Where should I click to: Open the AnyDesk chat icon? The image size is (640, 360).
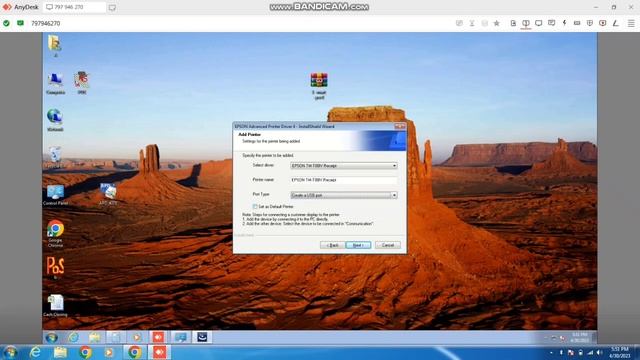click(551, 23)
